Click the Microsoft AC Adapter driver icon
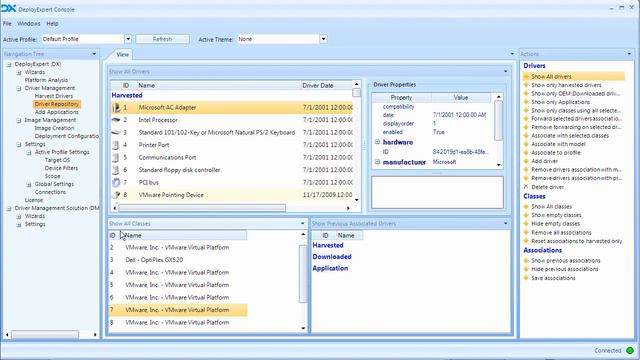This screenshot has width=640, height=360. tap(116, 107)
